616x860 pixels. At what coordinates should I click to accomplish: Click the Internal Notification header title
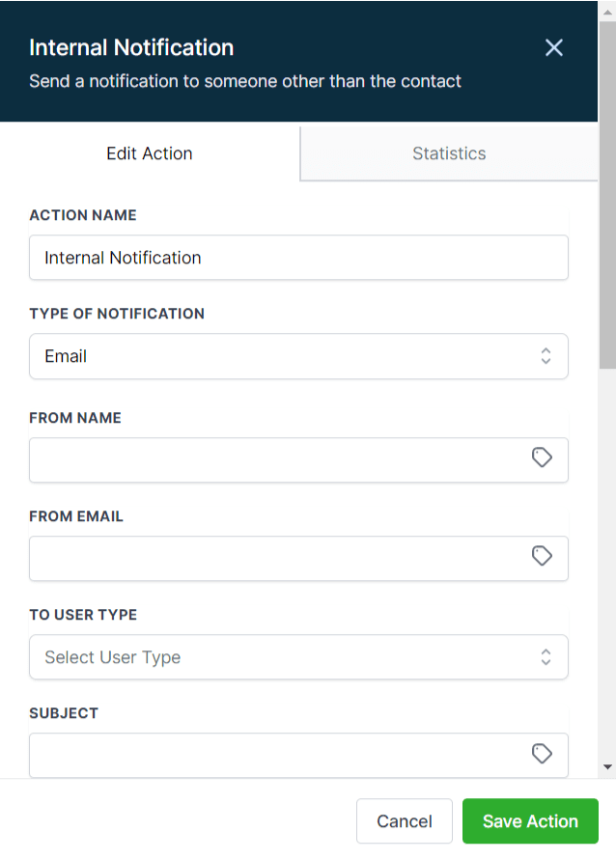[x=131, y=47]
